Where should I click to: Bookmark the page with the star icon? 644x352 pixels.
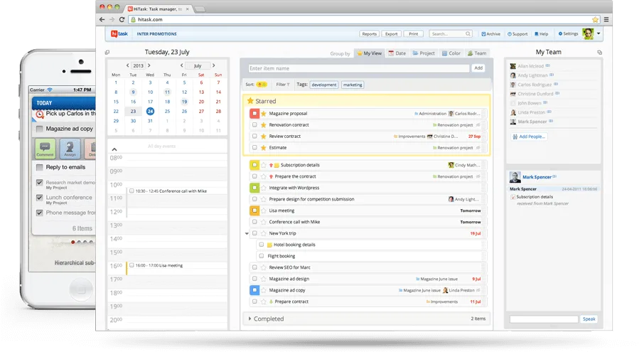595,19
